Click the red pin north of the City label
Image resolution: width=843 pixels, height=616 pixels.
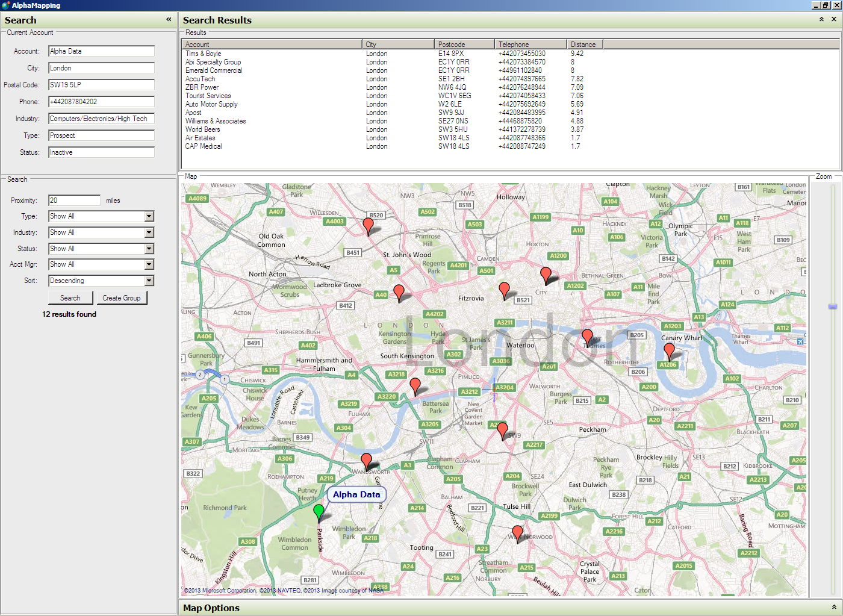pos(546,276)
